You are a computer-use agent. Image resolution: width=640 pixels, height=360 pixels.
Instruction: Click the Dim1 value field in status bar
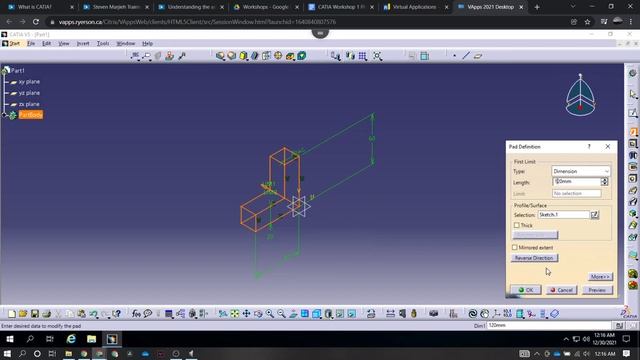(x=549, y=325)
